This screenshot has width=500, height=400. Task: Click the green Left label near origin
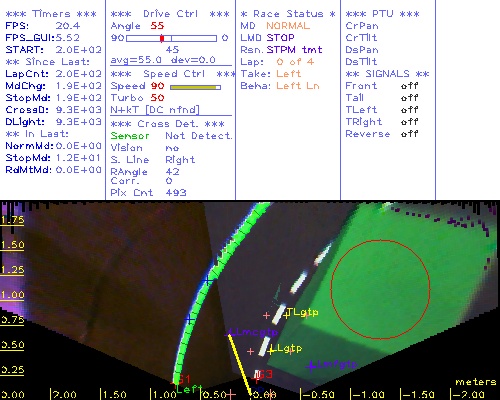(x=189, y=389)
